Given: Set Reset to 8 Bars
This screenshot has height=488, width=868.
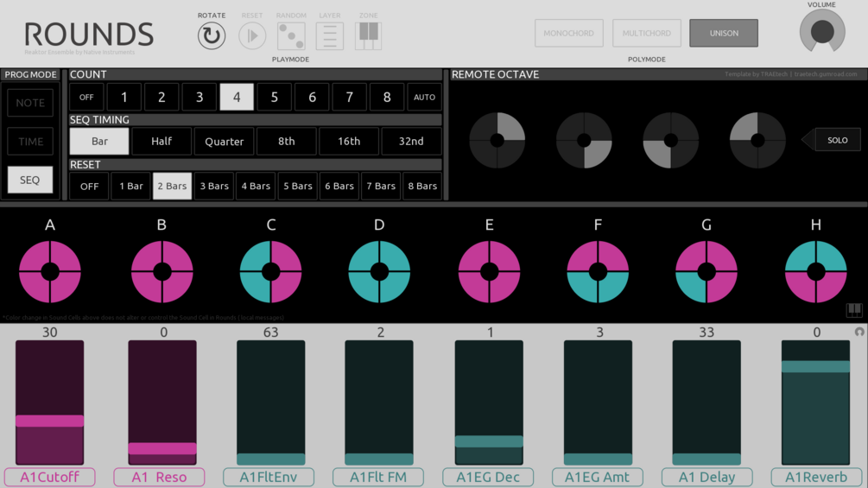Looking at the screenshot, I should 422,186.
